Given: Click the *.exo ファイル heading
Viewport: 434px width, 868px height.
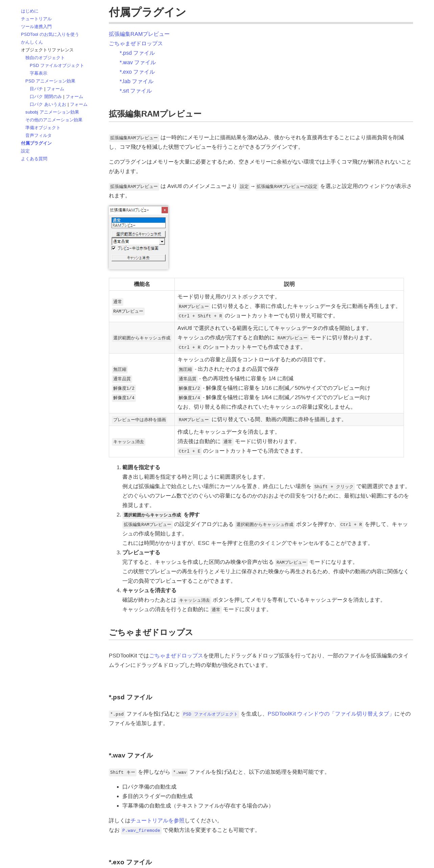Looking at the screenshot, I should click(130, 862).
